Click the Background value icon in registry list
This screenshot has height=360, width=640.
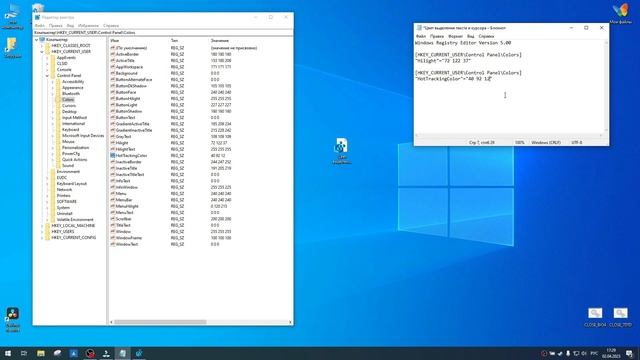tap(113, 73)
